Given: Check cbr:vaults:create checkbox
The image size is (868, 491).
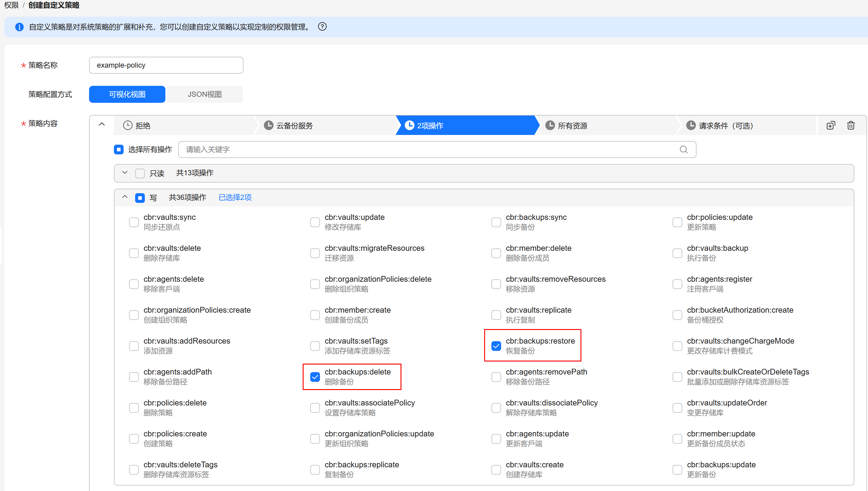Looking at the screenshot, I should click(x=496, y=470).
